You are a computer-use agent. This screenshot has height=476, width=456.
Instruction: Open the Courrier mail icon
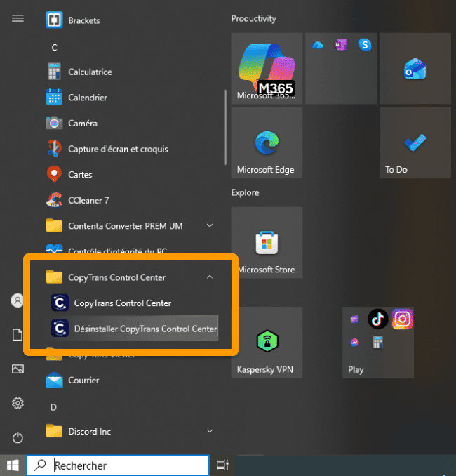54,380
